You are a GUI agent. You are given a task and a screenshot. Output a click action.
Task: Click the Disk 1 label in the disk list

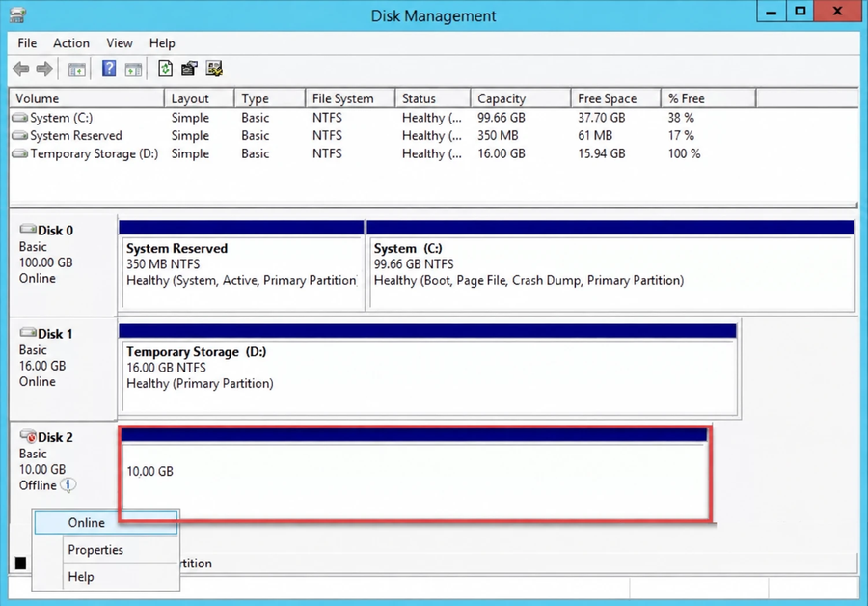[x=55, y=334]
